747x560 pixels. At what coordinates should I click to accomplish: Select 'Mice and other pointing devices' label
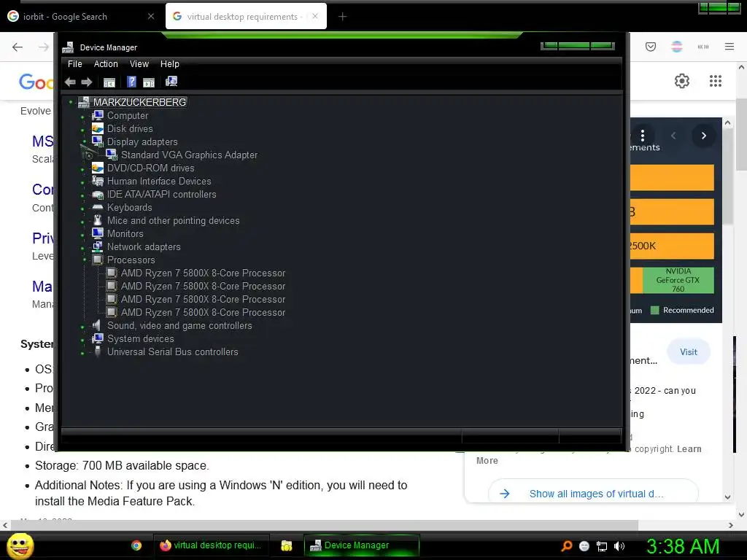coord(174,220)
